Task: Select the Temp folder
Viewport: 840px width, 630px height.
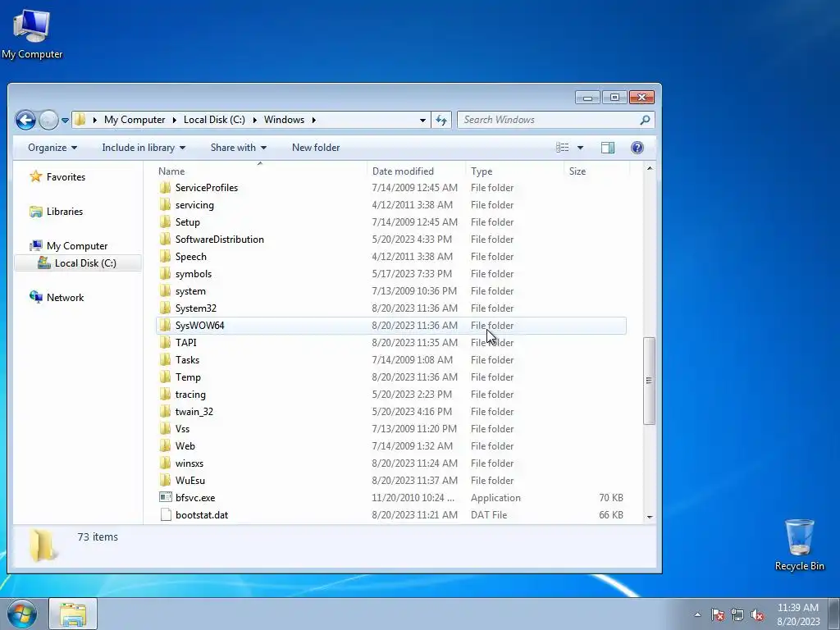Action: pyautogui.click(x=188, y=377)
